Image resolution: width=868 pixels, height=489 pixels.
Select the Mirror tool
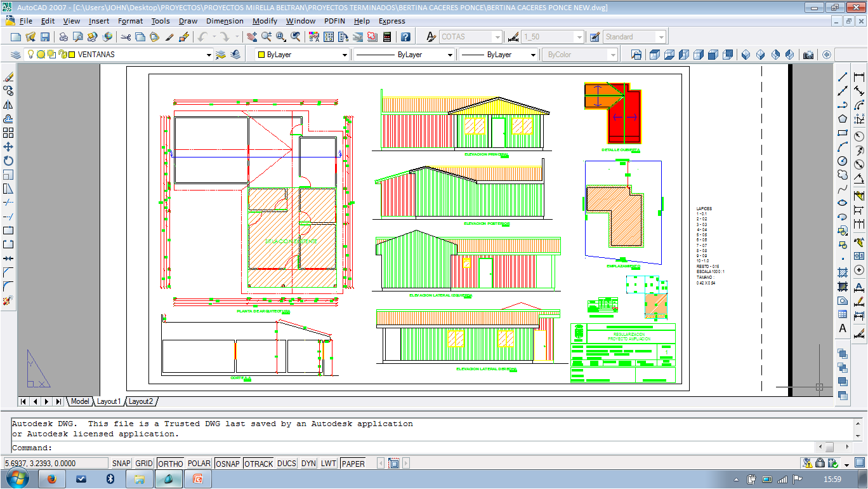point(8,105)
